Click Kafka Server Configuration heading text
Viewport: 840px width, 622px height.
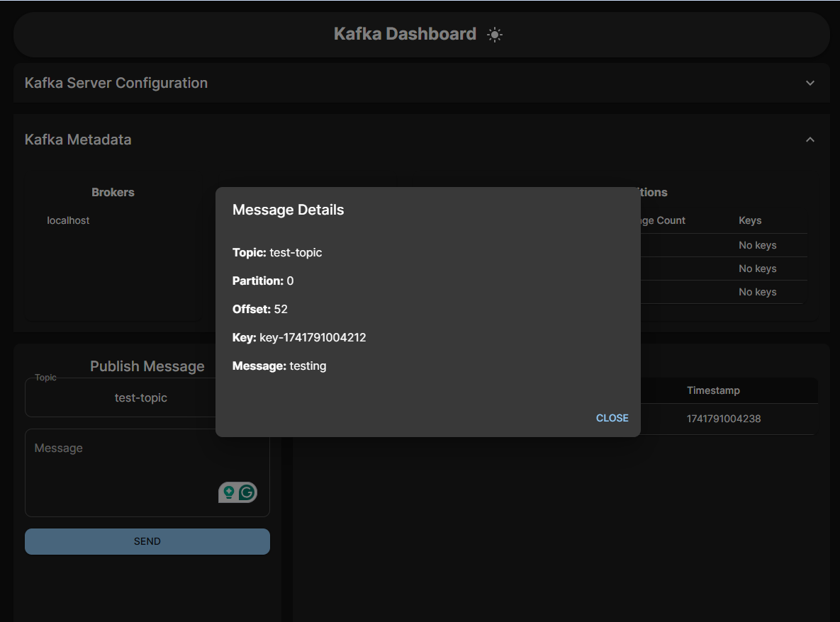coord(116,83)
